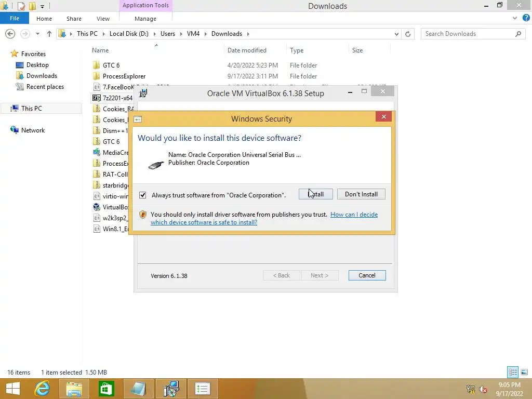Open the Windows Store taskbar icon
This screenshot has width=532, height=399.
[106, 389]
